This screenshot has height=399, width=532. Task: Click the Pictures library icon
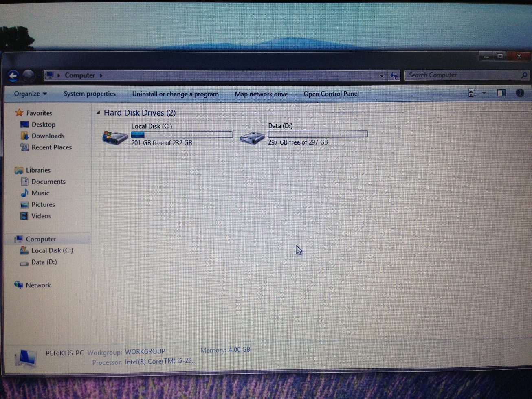point(24,204)
